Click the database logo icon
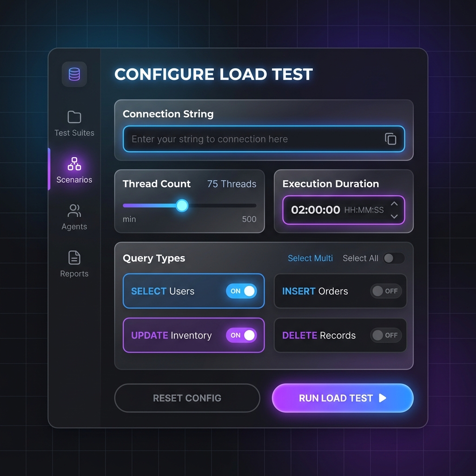 (x=74, y=74)
